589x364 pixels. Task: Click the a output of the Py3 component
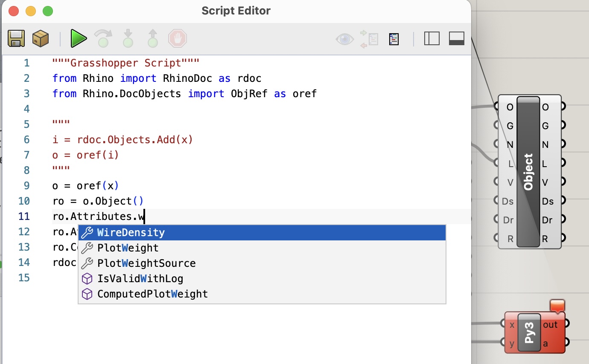[567, 342]
